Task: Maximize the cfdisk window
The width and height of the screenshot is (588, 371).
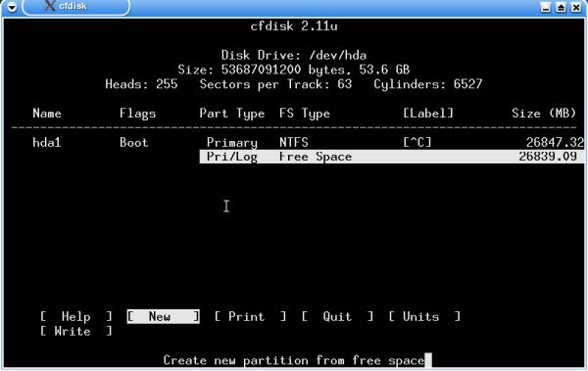Action: (561, 7)
